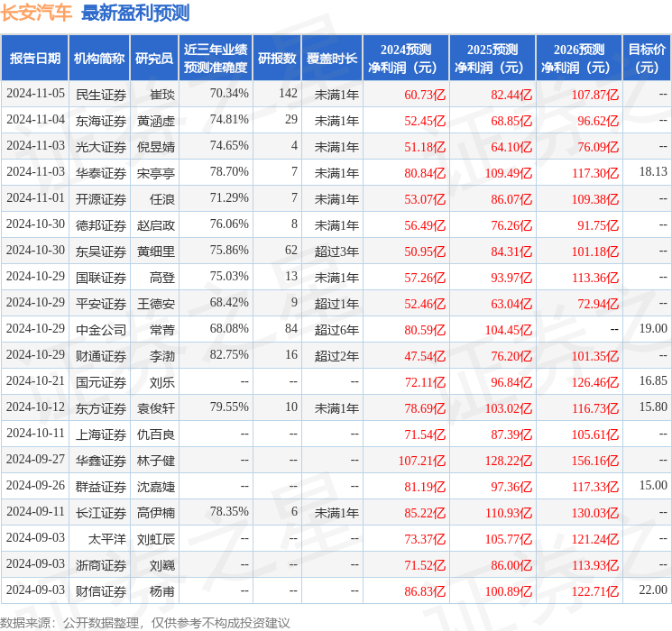Click the 128.22亿 2025 profit value
Viewport: 672px width, 631px height.
click(509, 461)
